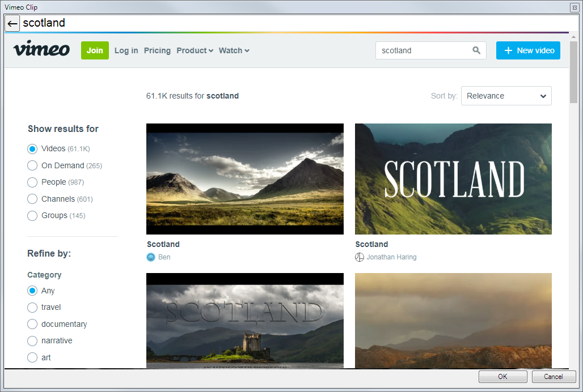The image size is (583, 392).
Task: Select the On Demand results filter
Action: [32, 165]
